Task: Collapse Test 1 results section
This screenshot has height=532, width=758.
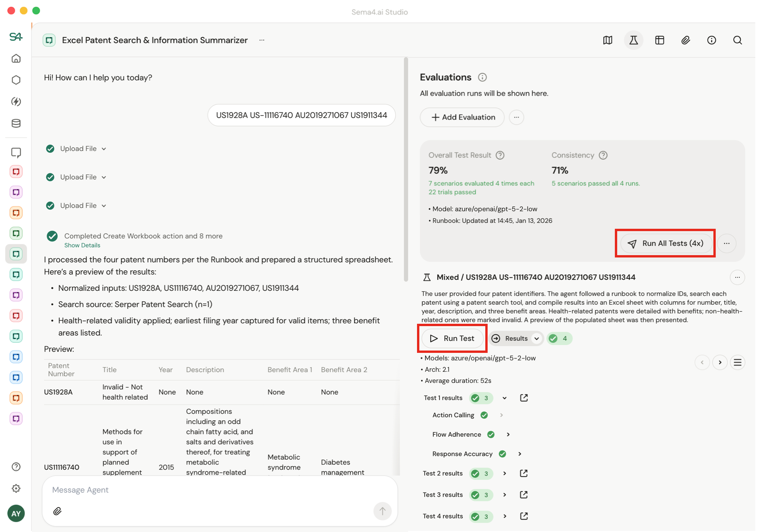Action: pos(505,398)
